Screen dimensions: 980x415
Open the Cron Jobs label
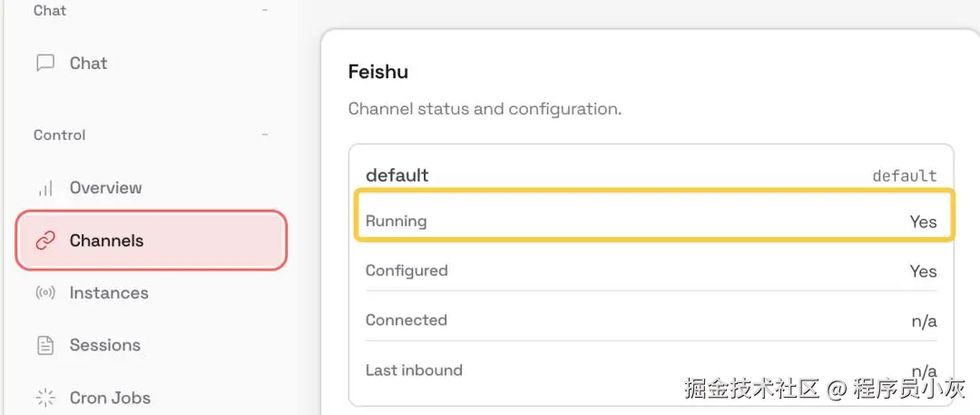(x=110, y=398)
